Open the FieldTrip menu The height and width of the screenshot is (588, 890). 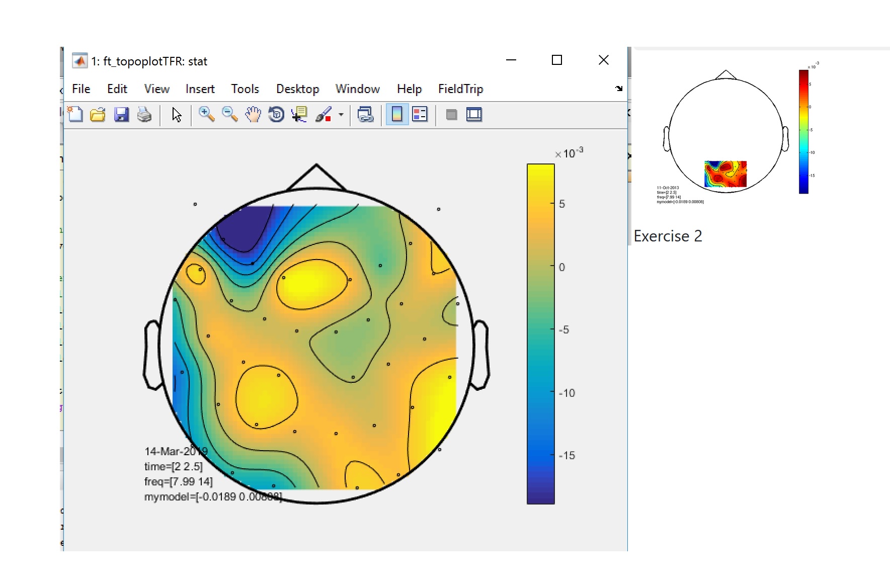click(460, 89)
